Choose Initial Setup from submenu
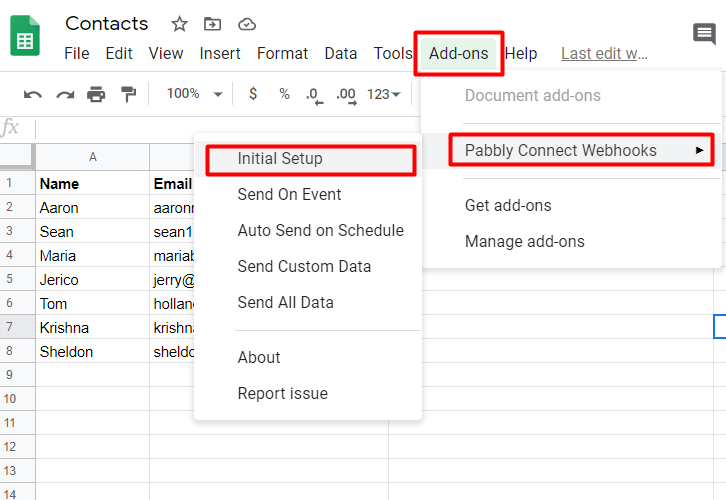The image size is (726, 500). (x=308, y=159)
